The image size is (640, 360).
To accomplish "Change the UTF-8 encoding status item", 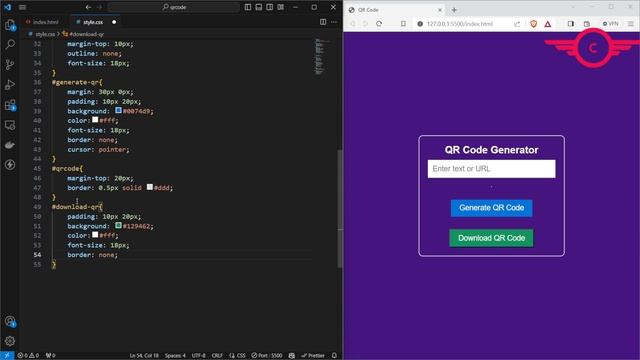I will 199,356.
